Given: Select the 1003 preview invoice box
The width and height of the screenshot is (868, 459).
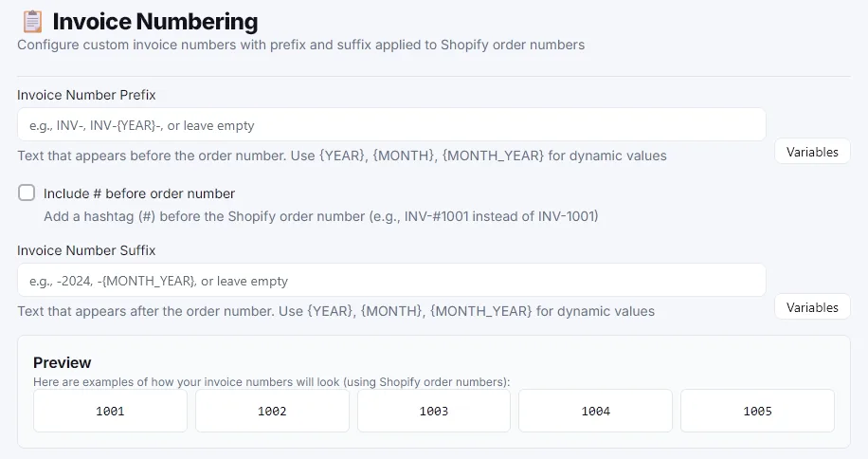Looking at the screenshot, I should [433, 411].
